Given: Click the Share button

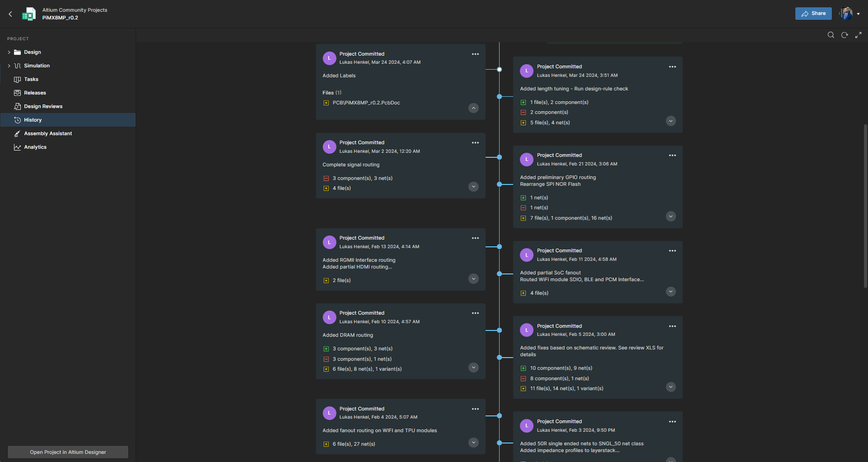Looking at the screenshot, I should click(x=813, y=14).
